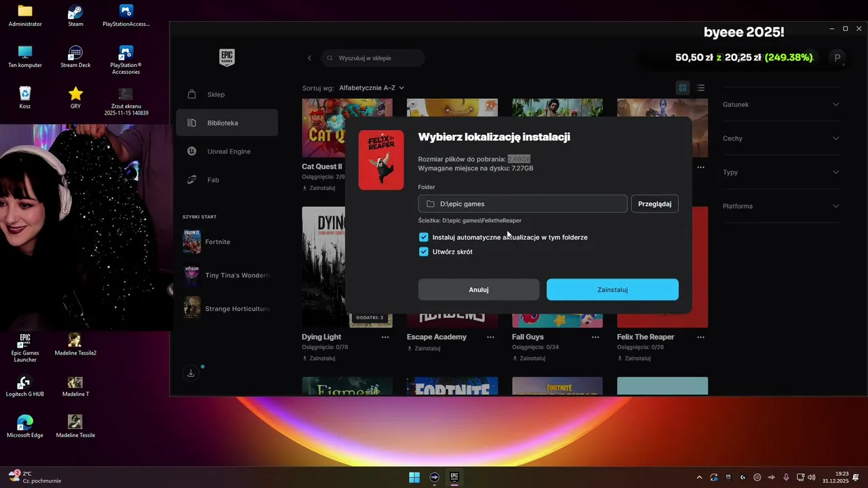868x488 pixels.
Task: Open the Dying Light options menu (three dots)
Action: [385, 337]
